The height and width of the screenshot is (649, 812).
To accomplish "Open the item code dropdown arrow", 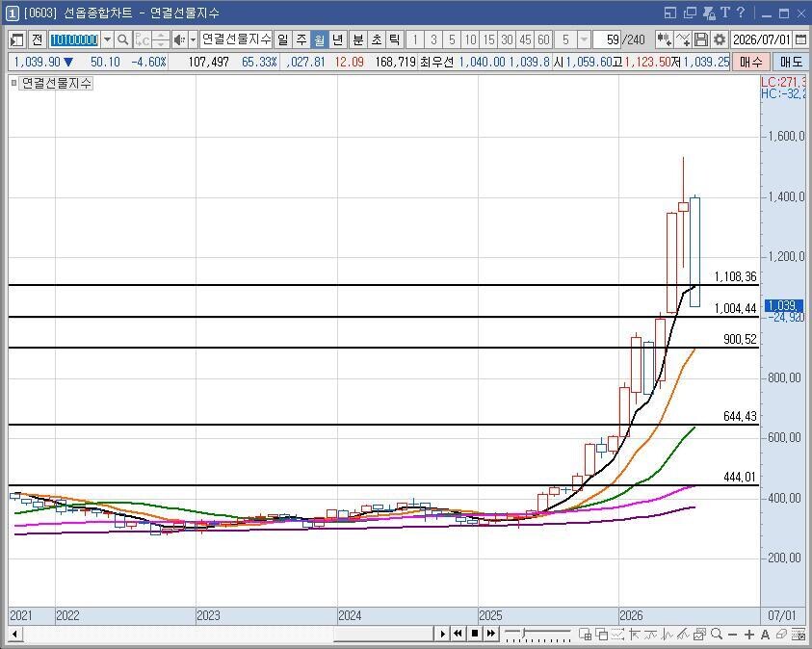I will 107,39.
